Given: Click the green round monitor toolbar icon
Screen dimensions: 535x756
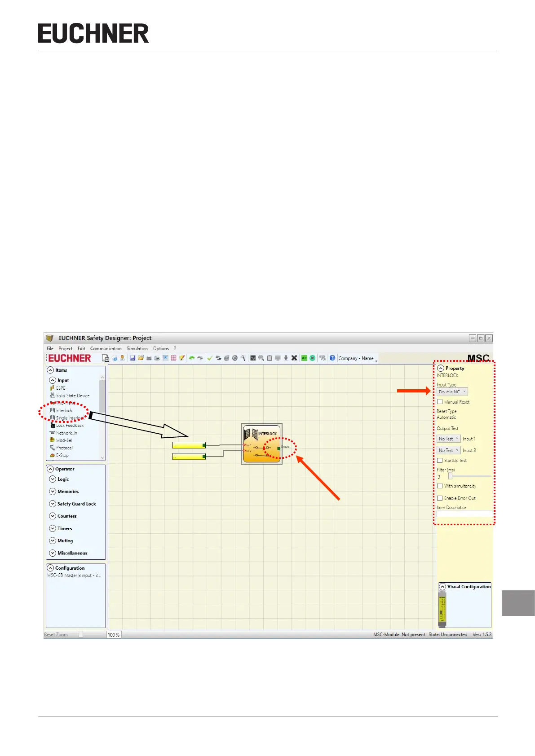Looking at the screenshot, I should 312,358.
